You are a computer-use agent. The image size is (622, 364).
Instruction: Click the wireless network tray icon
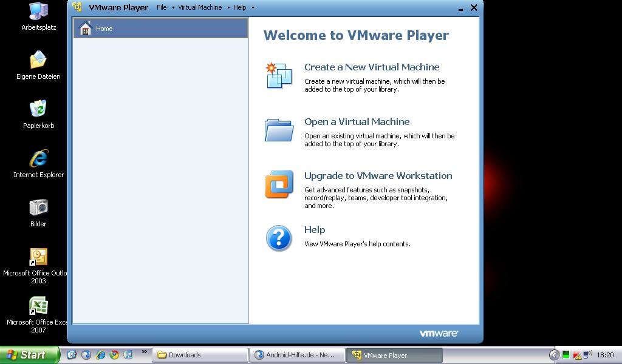588,354
